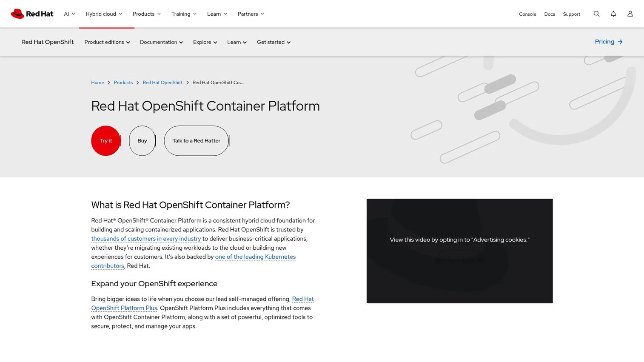644x362 pixels.
Task: Expand the Get started menu
Action: (x=274, y=42)
